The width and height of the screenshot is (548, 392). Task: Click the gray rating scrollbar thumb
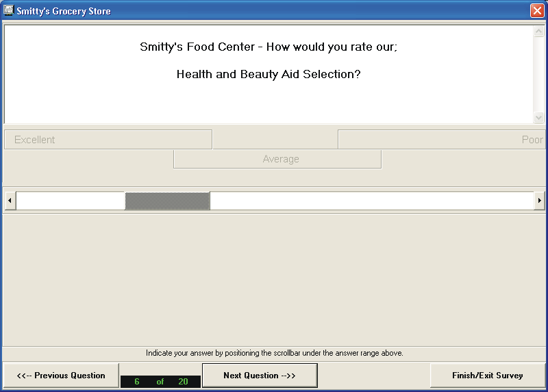pos(167,201)
